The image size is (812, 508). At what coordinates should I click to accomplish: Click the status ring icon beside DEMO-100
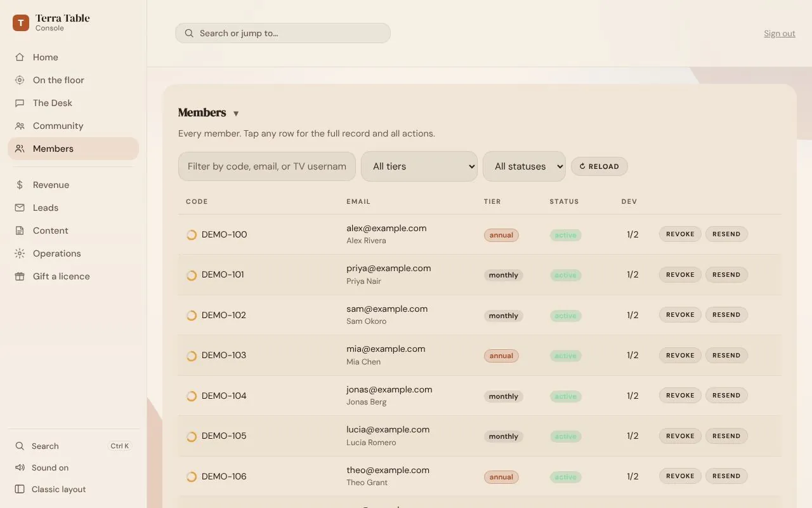192,235
